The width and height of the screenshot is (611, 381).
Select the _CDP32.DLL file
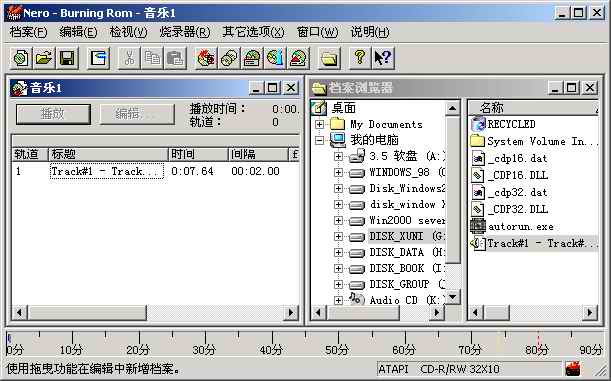(509, 209)
